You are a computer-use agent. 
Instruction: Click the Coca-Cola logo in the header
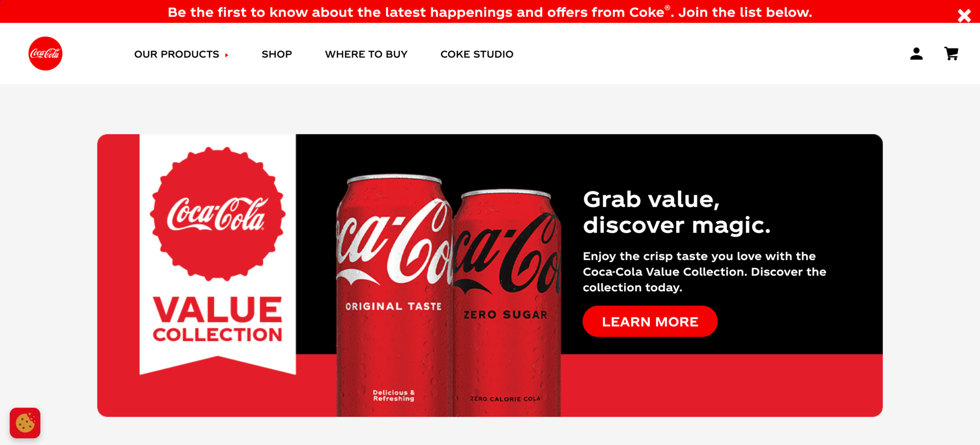[x=45, y=54]
